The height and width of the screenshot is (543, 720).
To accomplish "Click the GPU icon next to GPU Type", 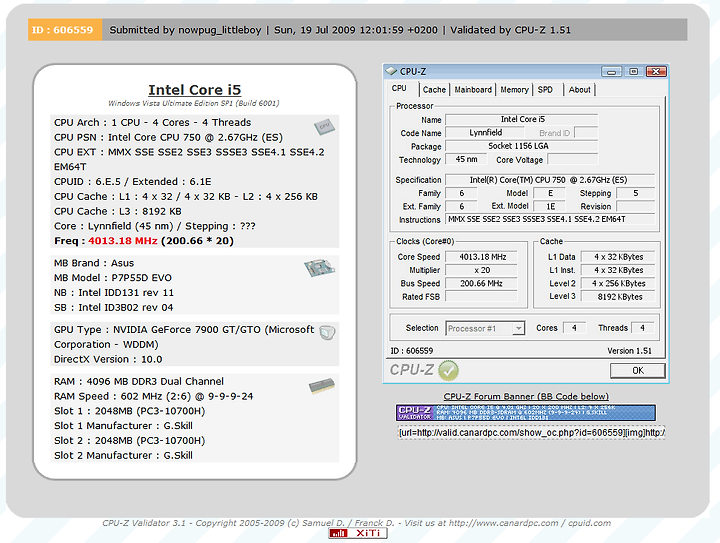I will tap(327, 332).
